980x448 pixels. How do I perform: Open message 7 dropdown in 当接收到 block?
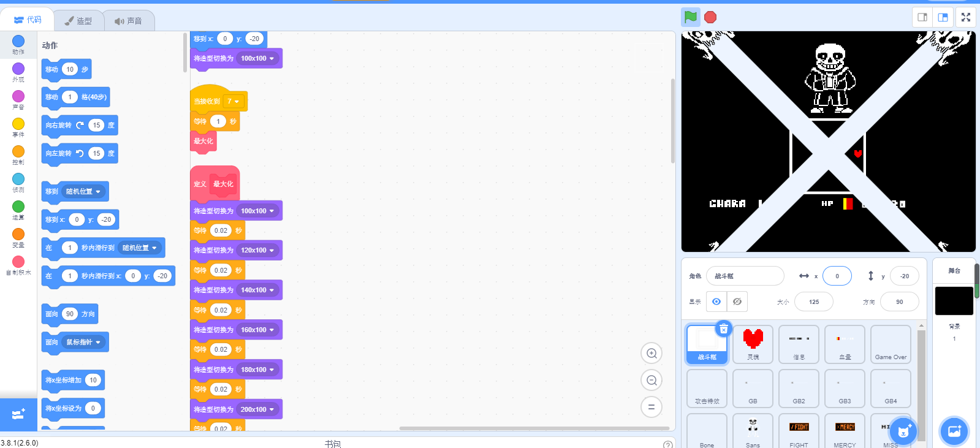[234, 101]
